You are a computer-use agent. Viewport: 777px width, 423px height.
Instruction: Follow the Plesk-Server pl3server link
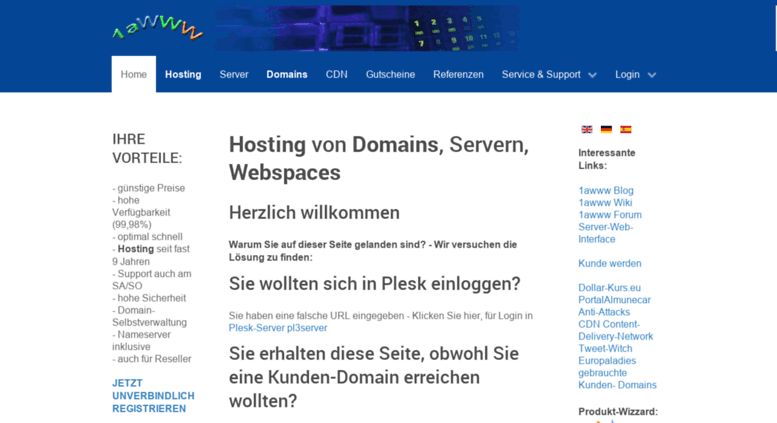tap(278, 328)
